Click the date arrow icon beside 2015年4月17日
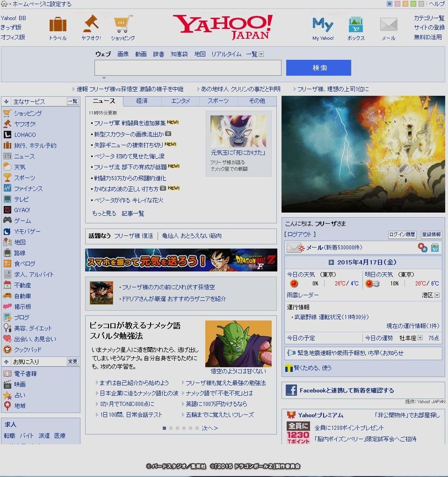 tap(331, 262)
